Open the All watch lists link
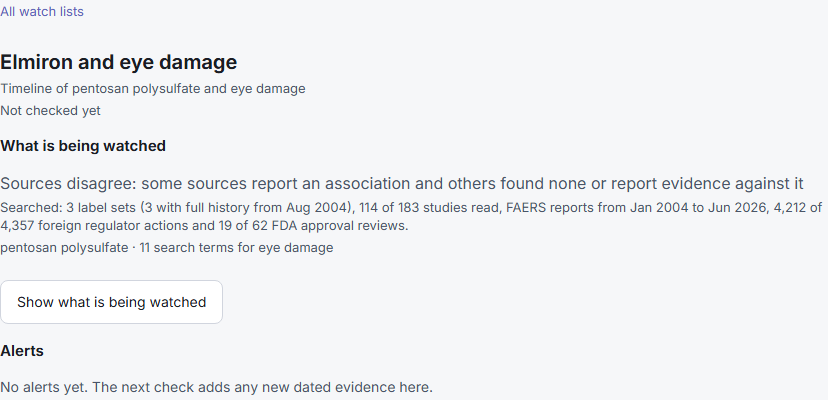 pyautogui.click(x=42, y=12)
